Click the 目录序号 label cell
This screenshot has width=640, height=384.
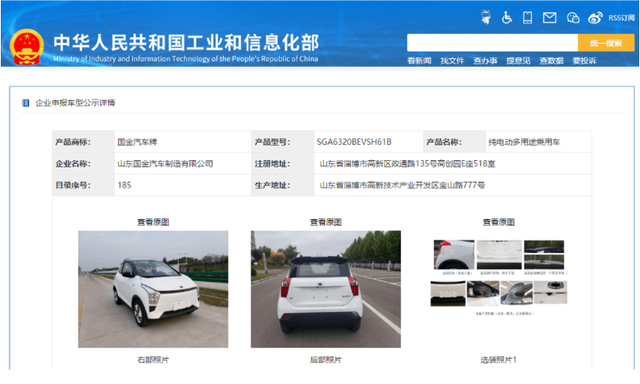pyautogui.click(x=83, y=185)
